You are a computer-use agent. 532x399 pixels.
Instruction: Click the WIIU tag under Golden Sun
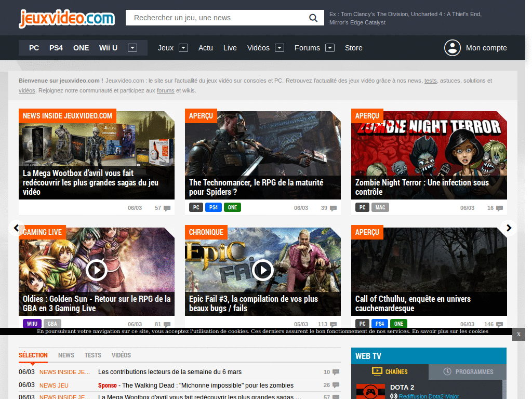coord(32,324)
